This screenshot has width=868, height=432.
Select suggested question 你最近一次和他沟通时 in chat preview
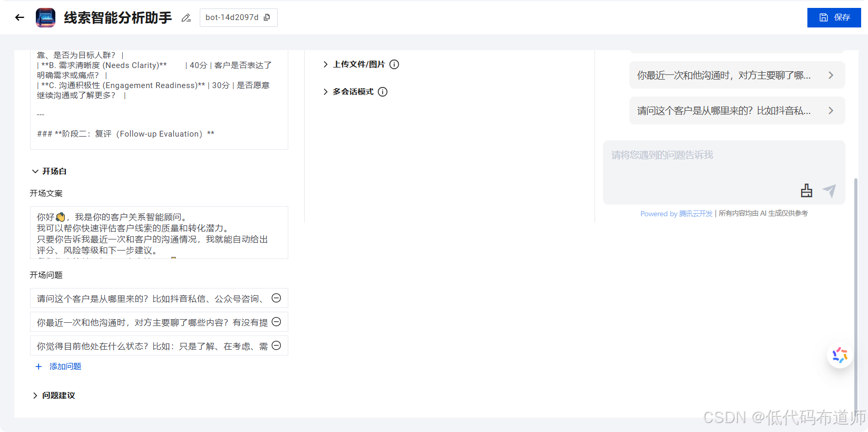coord(737,75)
